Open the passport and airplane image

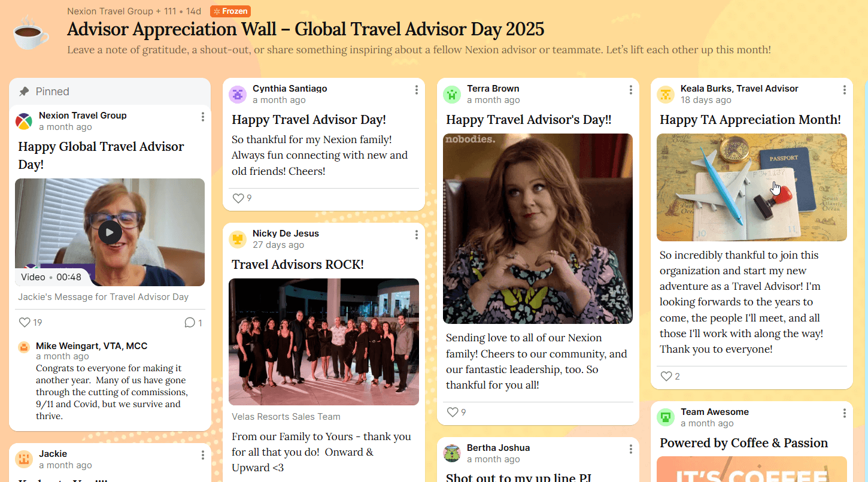pos(751,187)
